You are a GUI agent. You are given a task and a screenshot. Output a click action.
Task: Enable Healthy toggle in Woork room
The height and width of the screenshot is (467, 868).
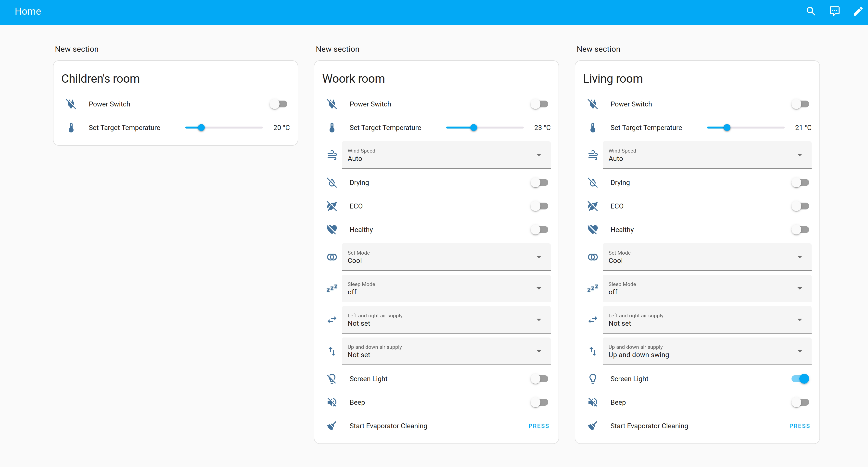[x=539, y=230]
